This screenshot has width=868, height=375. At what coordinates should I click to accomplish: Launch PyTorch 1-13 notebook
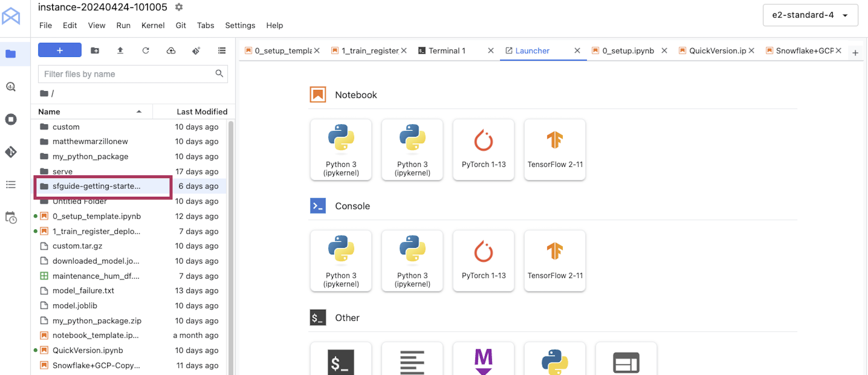coord(483,149)
